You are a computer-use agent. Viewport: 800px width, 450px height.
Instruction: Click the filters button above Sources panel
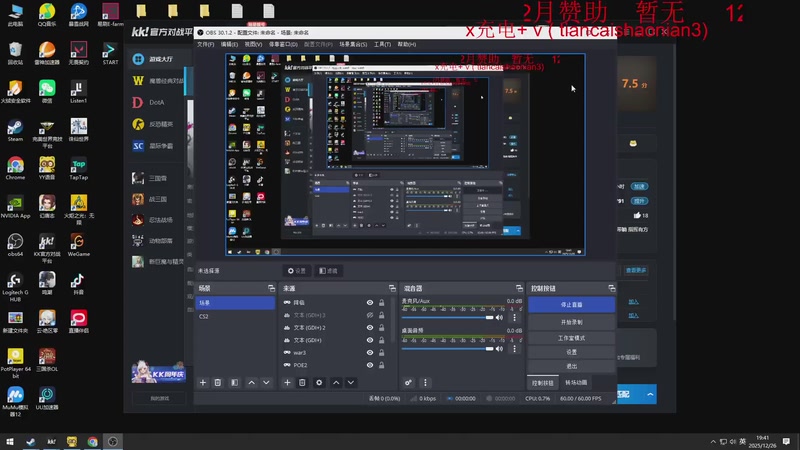tap(329, 271)
